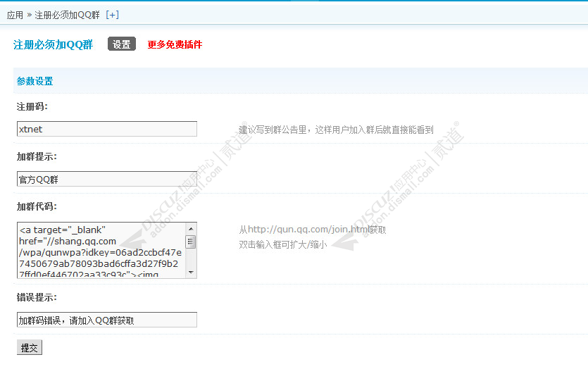The width and height of the screenshot is (588, 381).
Task: Click hint text with qun.qq.com/join.html
Action: click(313, 230)
